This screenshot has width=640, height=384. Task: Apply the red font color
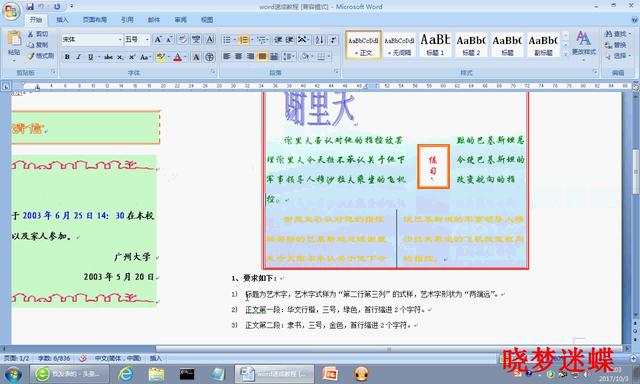tap(177, 57)
